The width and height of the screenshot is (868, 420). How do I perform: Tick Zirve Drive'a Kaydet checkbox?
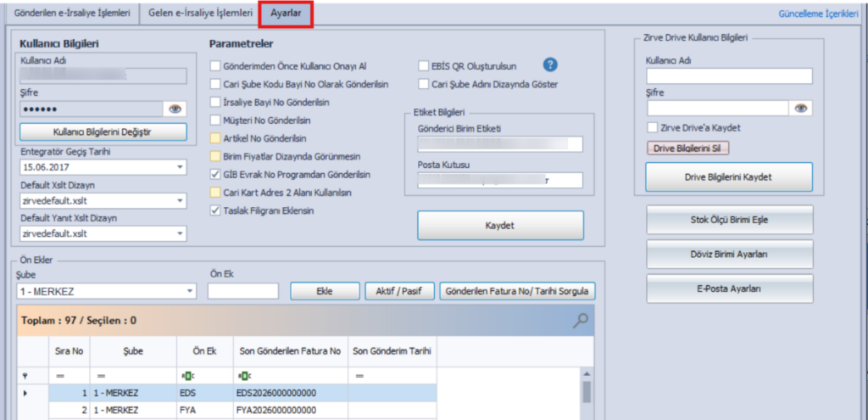(652, 127)
